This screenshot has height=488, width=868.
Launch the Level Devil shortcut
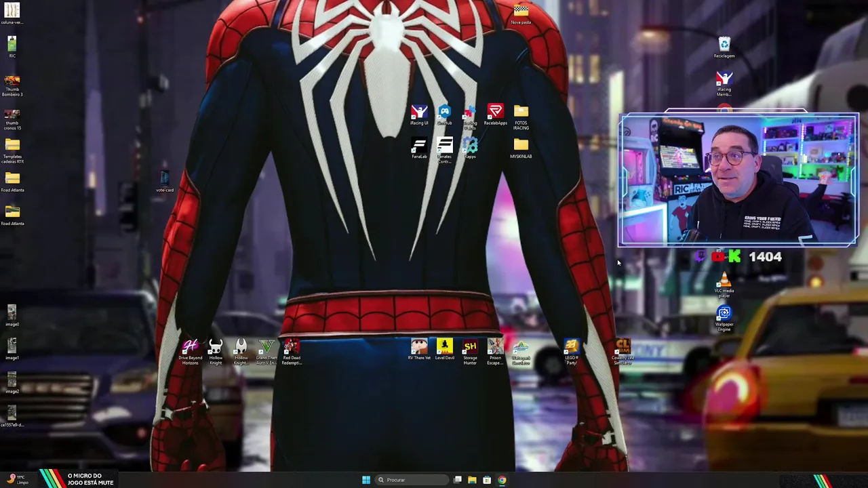pos(444,350)
